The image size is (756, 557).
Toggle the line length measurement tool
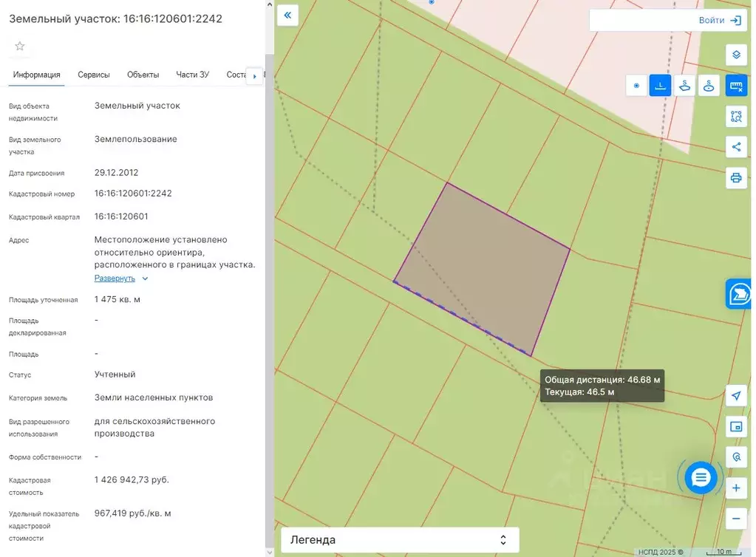click(x=660, y=86)
